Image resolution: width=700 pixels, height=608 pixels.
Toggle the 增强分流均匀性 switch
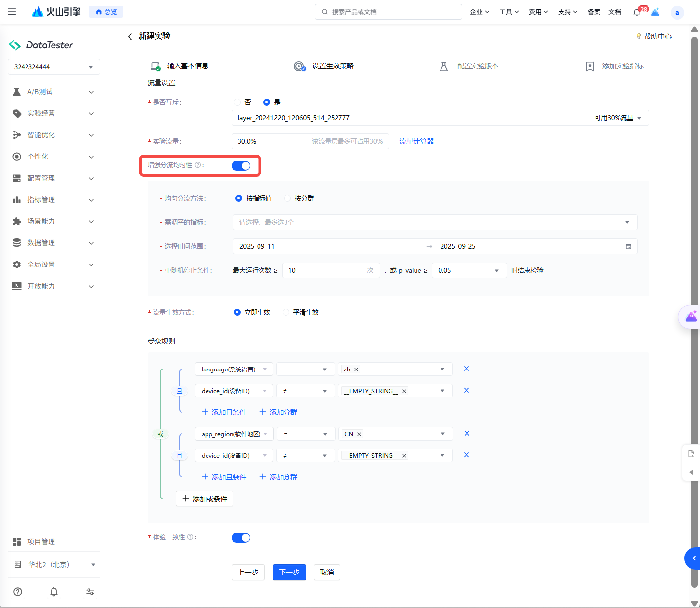(x=241, y=166)
